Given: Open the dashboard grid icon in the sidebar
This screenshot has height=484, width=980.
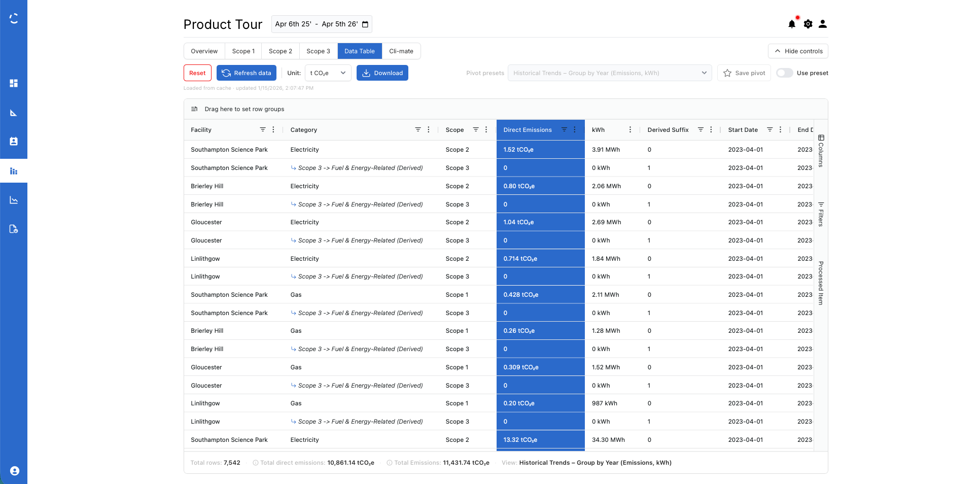Looking at the screenshot, I should (14, 83).
